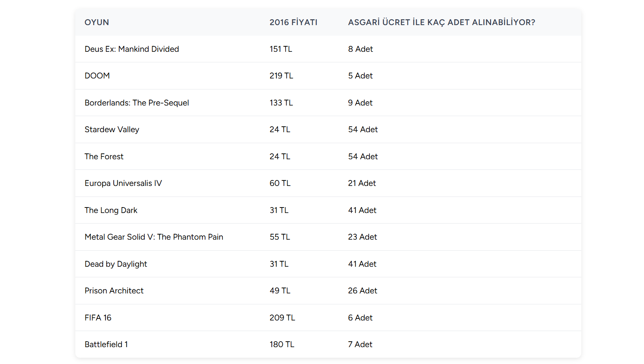Viewport: 644px width, 364px height.
Task: Click the 180 TL price cell
Action: click(x=282, y=344)
